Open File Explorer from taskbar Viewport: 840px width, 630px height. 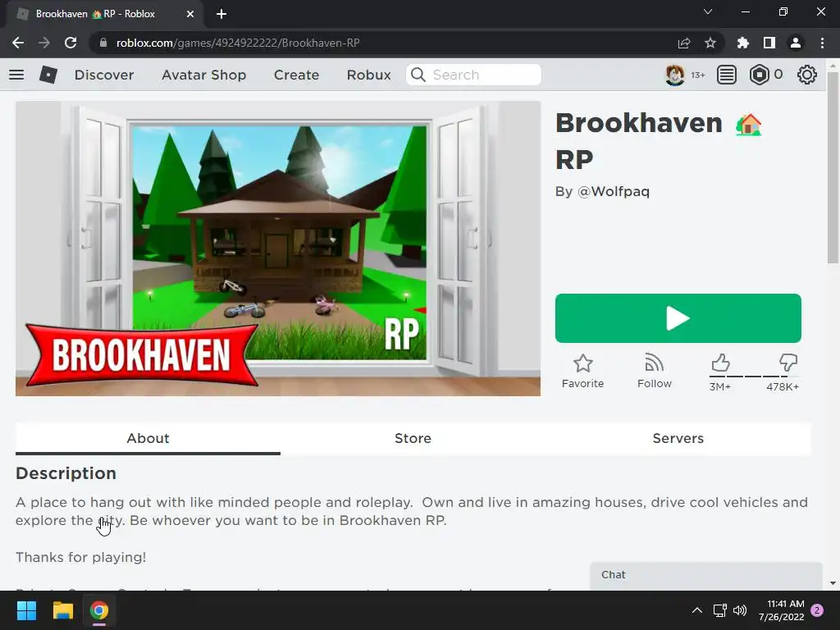click(62, 610)
